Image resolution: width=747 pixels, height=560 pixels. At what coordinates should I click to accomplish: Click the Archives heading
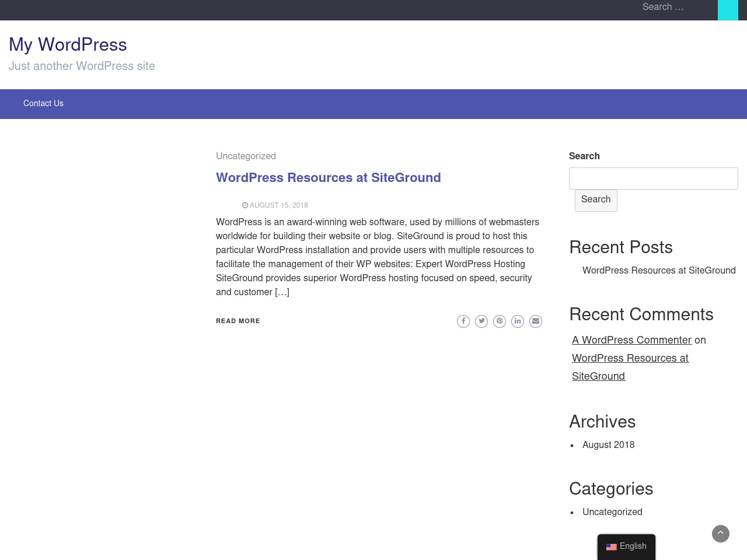click(x=602, y=422)
